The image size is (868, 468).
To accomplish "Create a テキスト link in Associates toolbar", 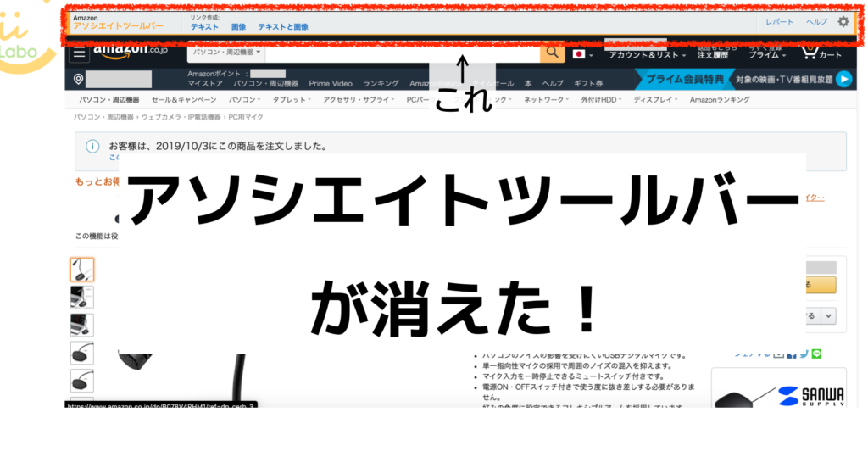I will coord(205,26).
